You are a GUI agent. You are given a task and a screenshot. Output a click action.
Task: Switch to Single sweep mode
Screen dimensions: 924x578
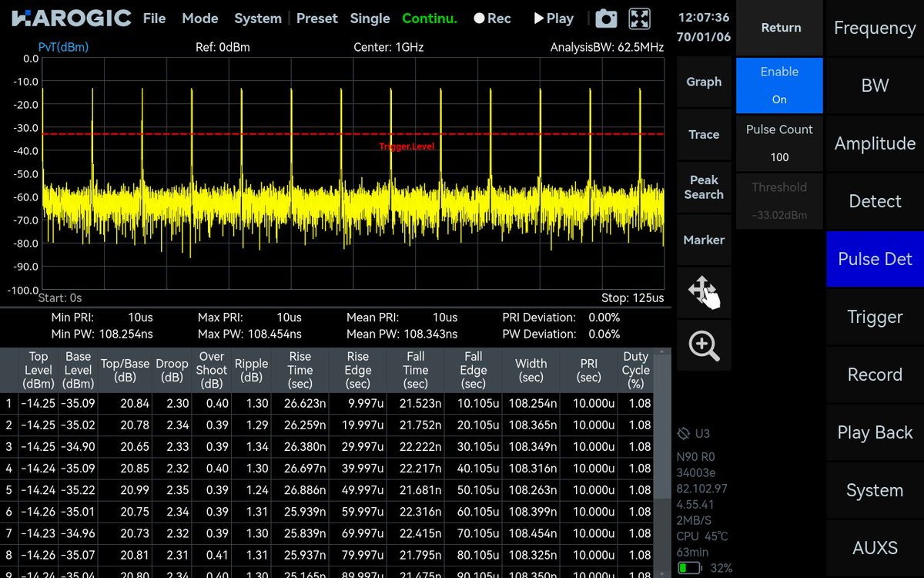tap(370, 18)
